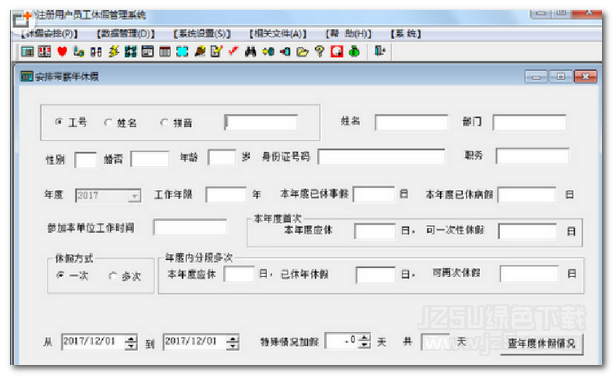Click the 婚否 input field
613x376 pixels.
click(x=150, y=159)
